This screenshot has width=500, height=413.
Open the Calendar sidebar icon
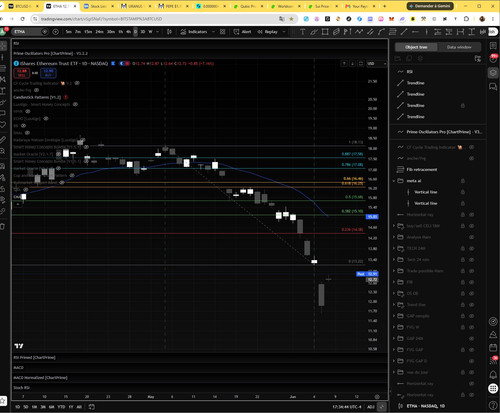pos(493,348)
